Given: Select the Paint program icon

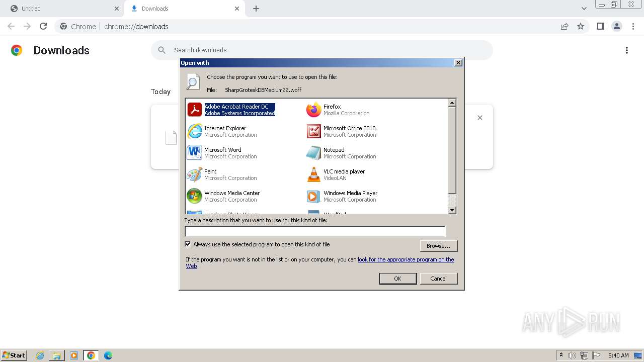Looking at the screenshot, I should click(194, 174).
